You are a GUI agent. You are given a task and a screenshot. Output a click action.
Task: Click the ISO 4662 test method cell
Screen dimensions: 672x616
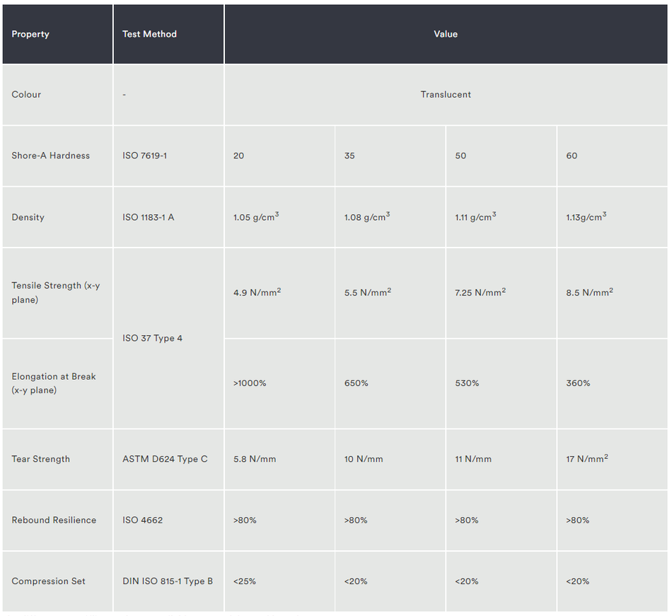168,521
